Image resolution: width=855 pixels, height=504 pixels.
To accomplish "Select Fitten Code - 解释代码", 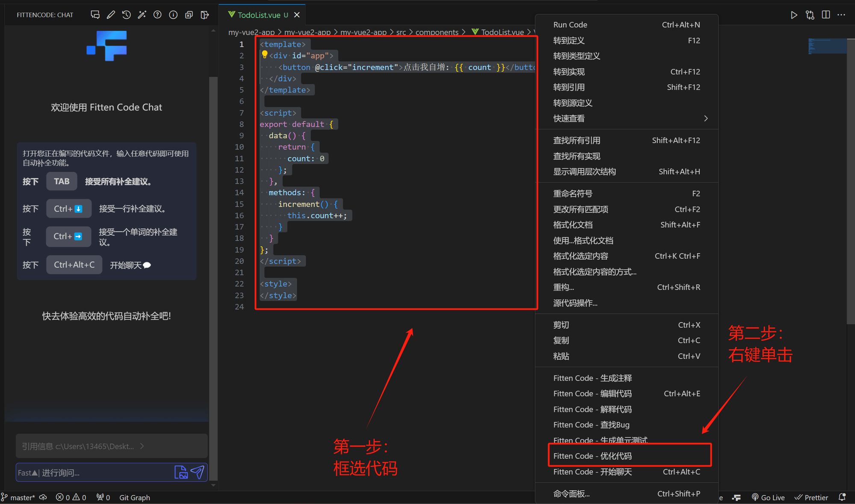I will [627, 410].
